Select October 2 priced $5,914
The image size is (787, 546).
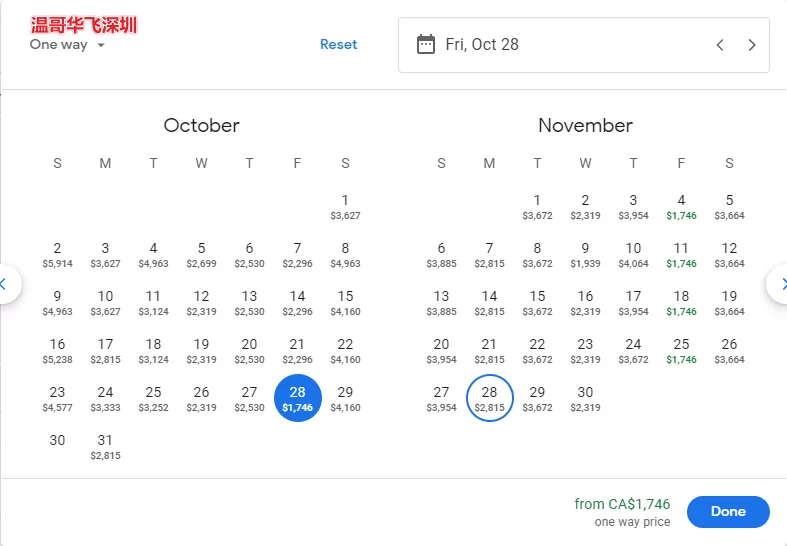57,255
